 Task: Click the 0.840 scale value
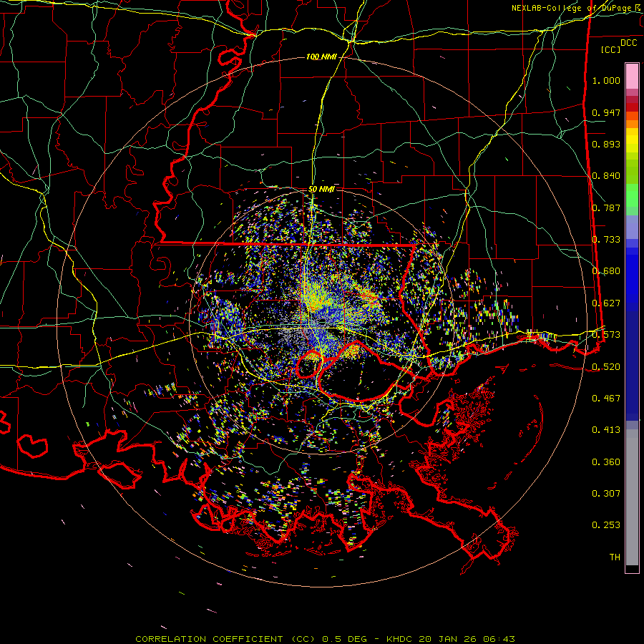click(x=606, y=176)
